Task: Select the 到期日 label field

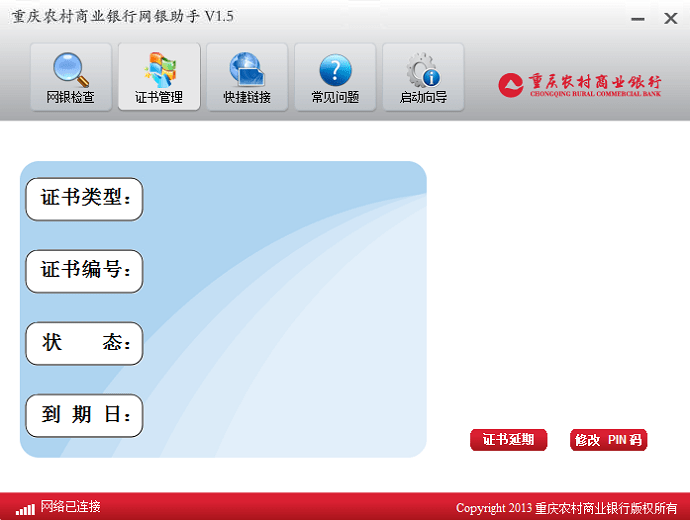Action: tap(84, 415)
